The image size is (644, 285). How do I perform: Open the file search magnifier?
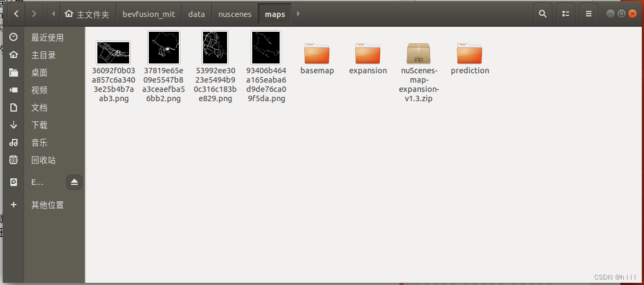click(x=543, y=14)
